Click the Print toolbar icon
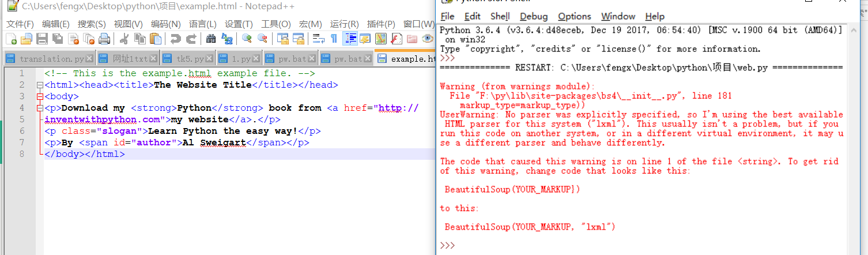868x255 pixels. (104, 39)
